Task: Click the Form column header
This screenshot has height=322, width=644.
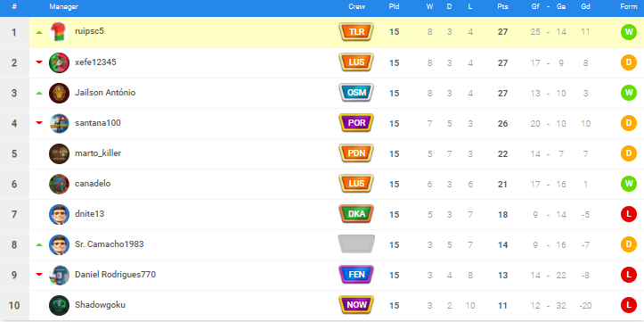Action: coord(628,6)
